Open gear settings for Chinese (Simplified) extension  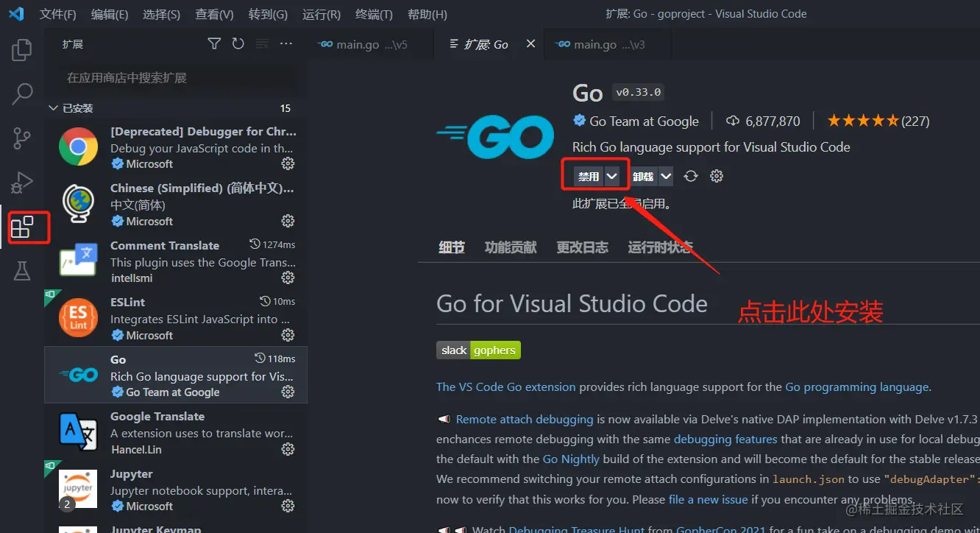click(x=288, y=221)
